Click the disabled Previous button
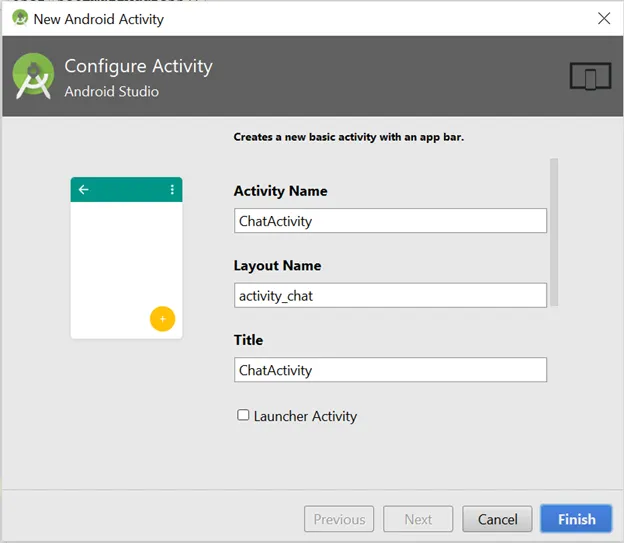This screenshot has width=624, height=543. click(339, 519)
